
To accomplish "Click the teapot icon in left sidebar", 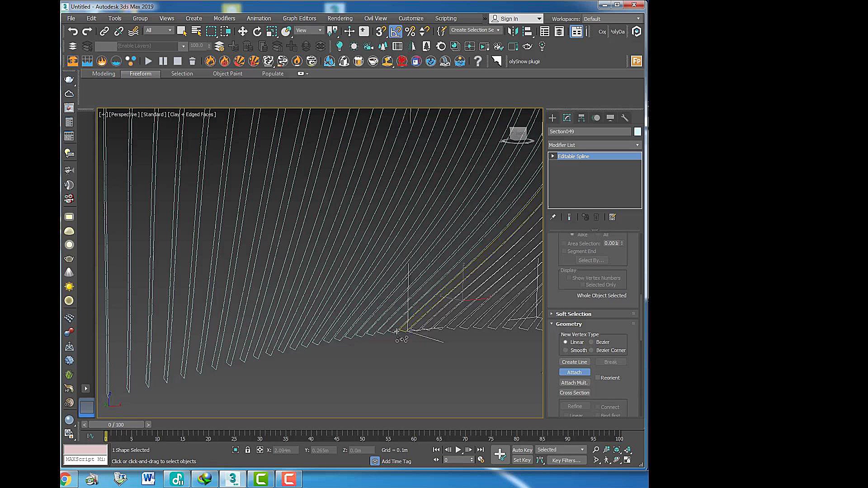I will pyautogui.click(x=69, y=80).
